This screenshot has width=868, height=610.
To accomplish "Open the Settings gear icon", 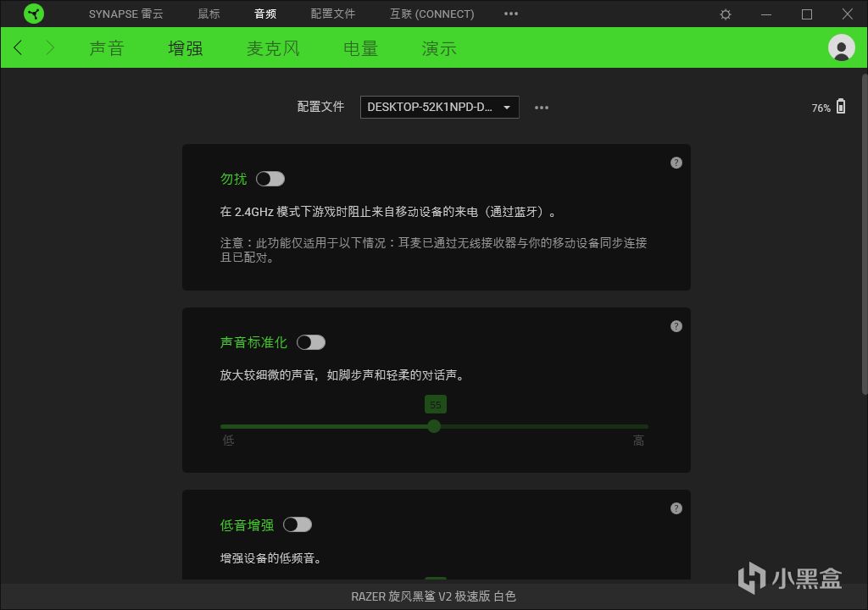I will tap(726, 14).
